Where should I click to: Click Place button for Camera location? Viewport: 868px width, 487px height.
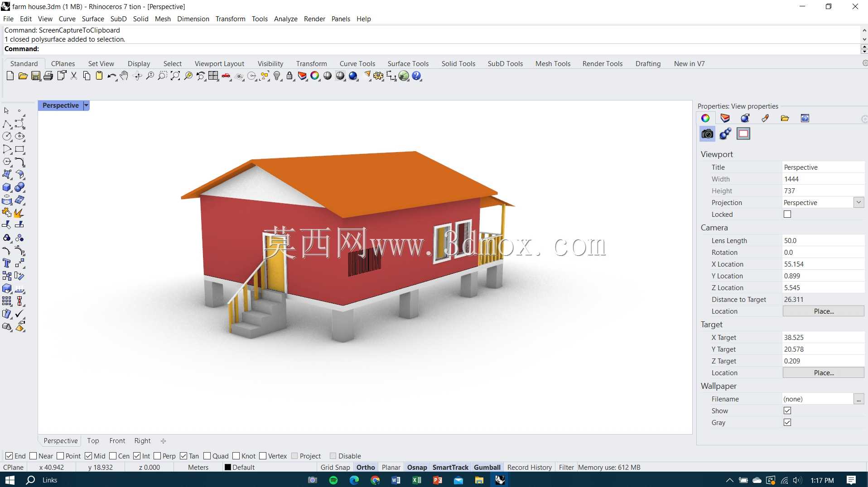click(823, 311)
